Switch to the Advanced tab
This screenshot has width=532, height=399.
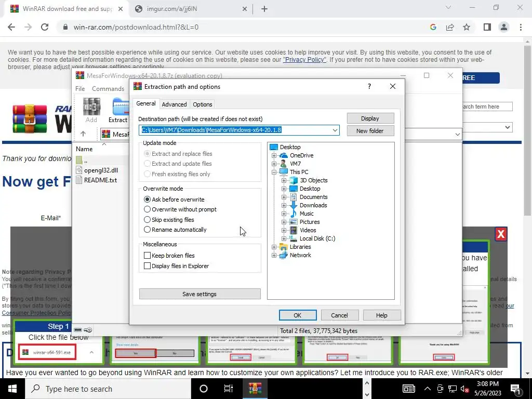coord(174,104)
